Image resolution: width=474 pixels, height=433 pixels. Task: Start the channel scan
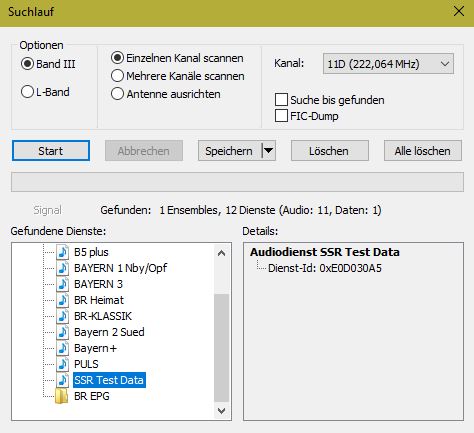point(51,151)
